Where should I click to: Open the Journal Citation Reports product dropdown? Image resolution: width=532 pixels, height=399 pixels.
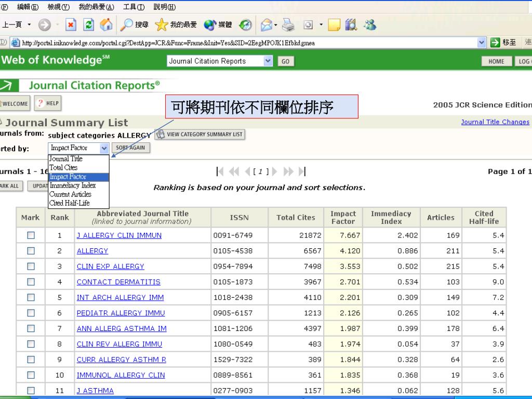[x=220, y=61]
